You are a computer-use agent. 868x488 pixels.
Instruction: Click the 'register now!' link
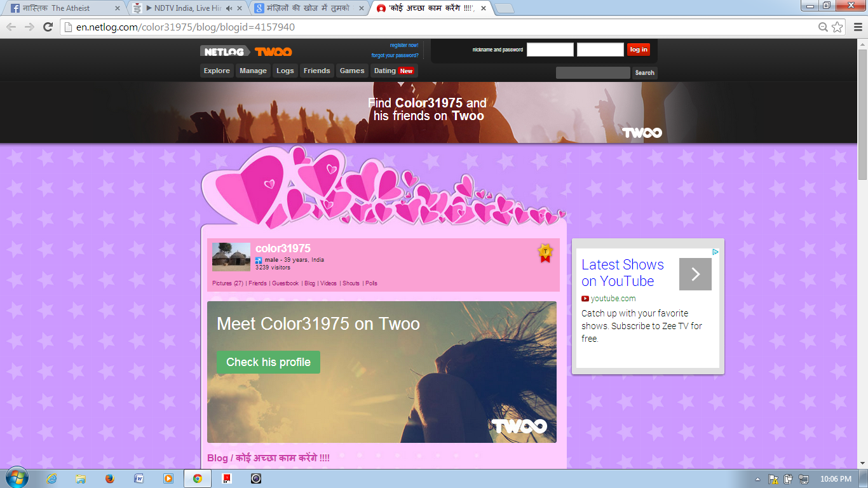pos(404,45)
